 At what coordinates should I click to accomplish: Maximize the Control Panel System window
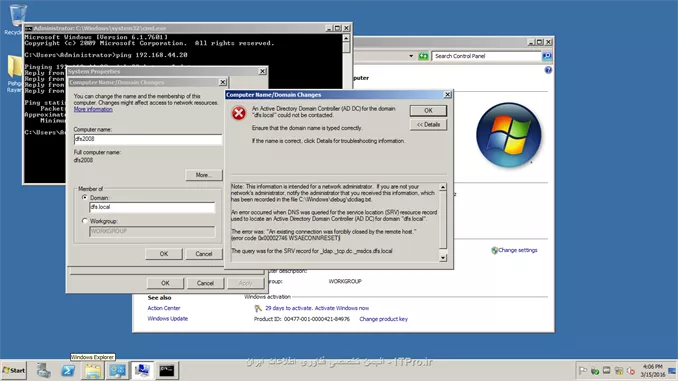tap(540, 42)
